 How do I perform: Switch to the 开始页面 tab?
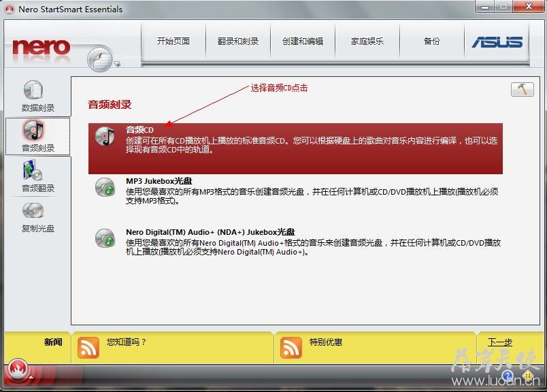(173, 42)
